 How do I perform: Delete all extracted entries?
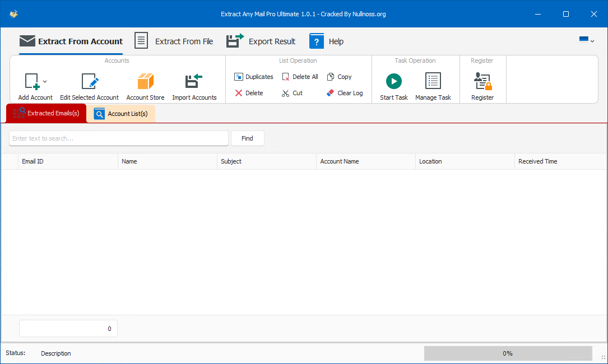click(x=300, y=77)
